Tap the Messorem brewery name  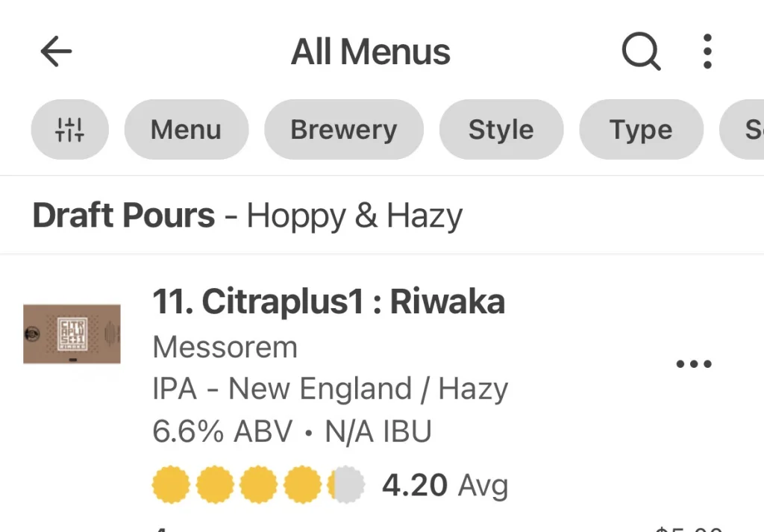tap(225, 347)
